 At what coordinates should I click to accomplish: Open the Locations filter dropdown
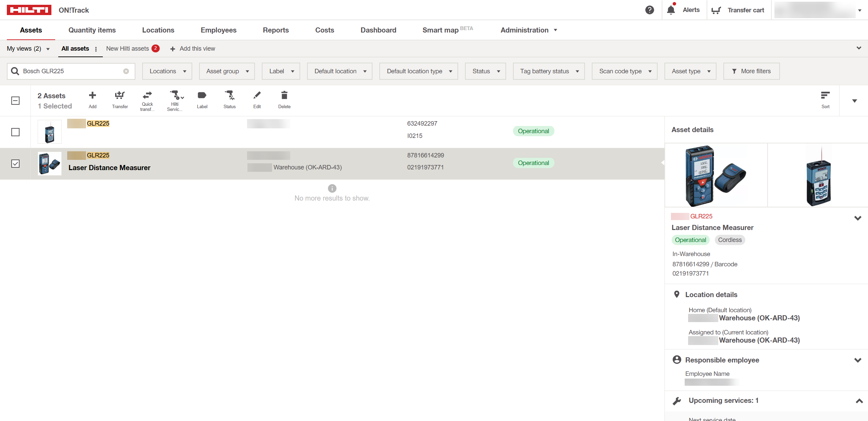[167, 71]
